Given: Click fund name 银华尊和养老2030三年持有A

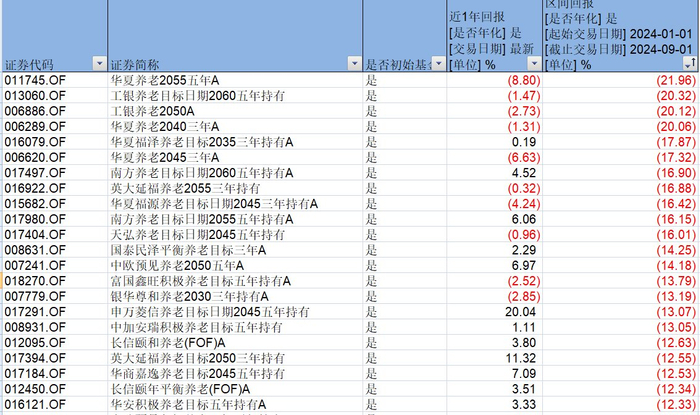Looking at the screenshot, I should point(189,297).
